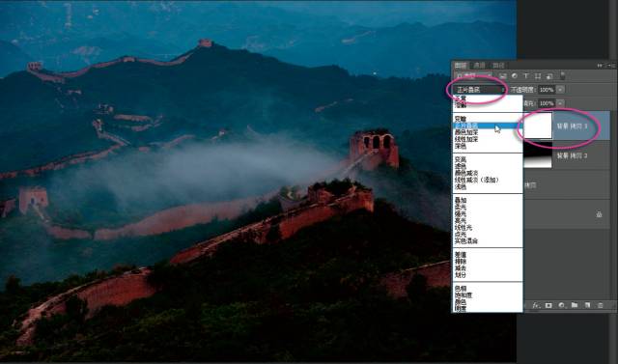Select gradient mask thumbnail of 背景 拷贝 2

pos(537,155)
